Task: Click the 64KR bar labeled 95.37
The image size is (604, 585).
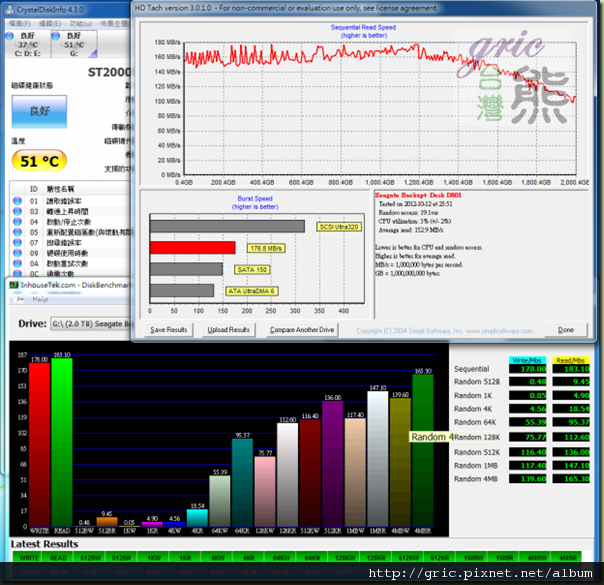Action: (242, 483)
